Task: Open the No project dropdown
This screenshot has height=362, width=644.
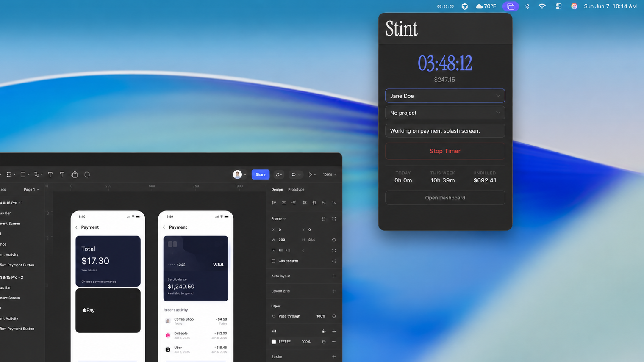Action: click(x=445, y=113)
